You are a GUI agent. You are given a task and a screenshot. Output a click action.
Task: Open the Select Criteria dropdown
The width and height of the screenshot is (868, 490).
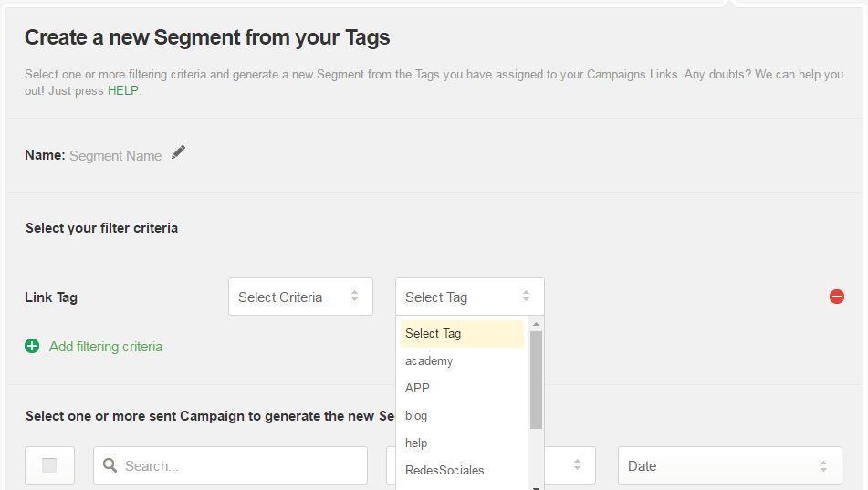(x=300, y=297)
